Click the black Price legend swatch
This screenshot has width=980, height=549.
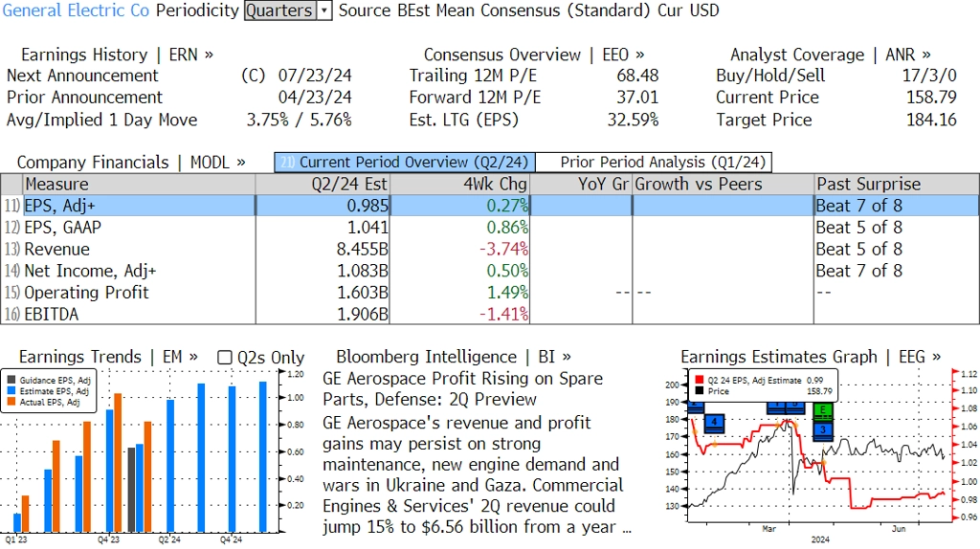(700, 391)
